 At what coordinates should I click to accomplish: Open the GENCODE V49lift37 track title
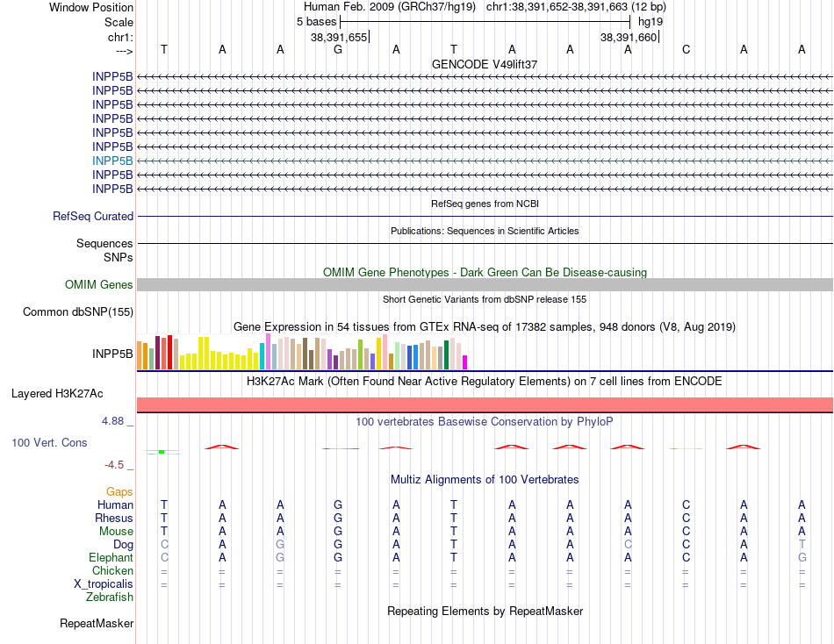[485, 64]
